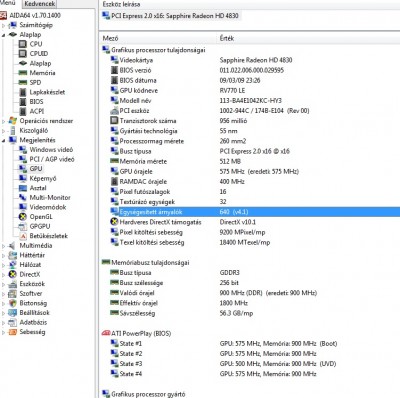Select the Szoftver tree item
The image size is (400, 398).
(31, 294)
